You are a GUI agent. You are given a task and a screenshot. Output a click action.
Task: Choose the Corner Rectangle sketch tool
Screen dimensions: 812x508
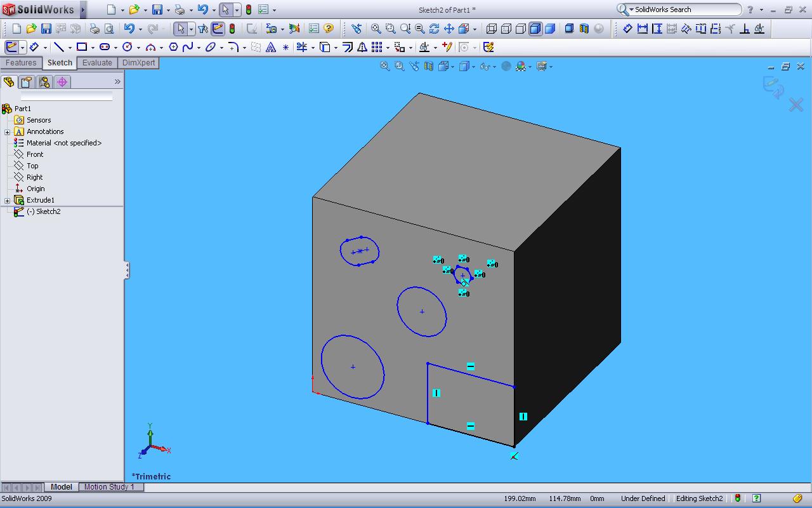[82, 47]
